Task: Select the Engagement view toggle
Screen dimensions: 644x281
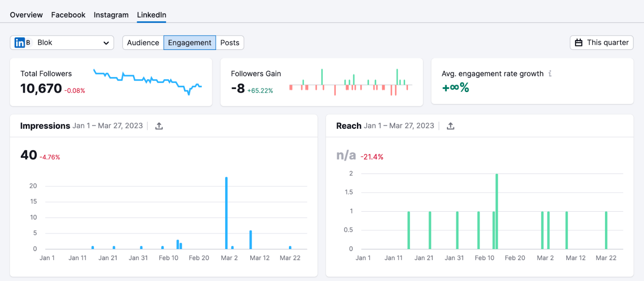Action: 190,43
